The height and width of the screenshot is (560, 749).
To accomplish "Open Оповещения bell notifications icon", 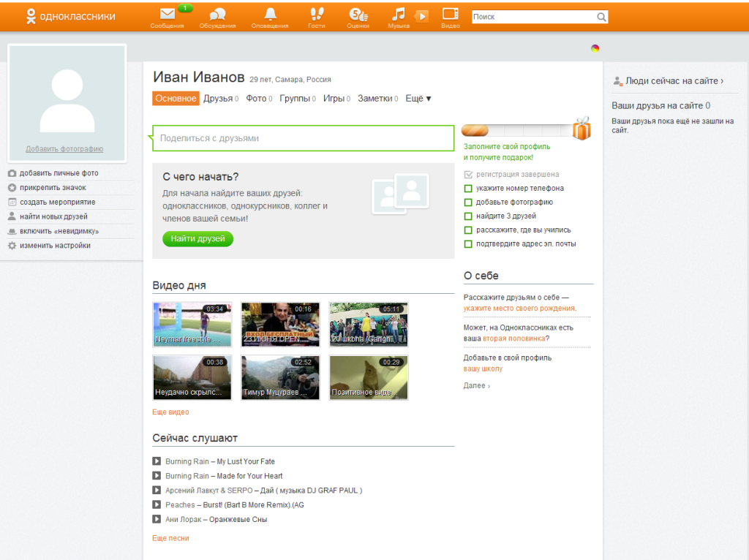I will tap(270, 14).
